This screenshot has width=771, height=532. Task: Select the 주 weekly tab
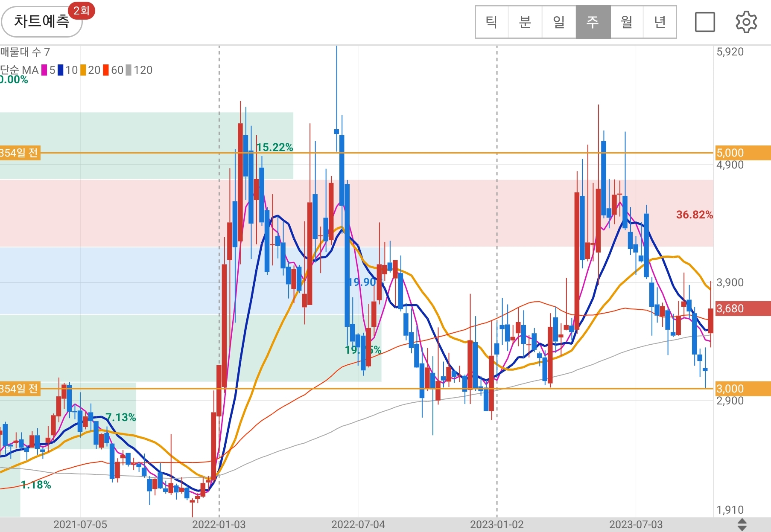coord(593,22)
